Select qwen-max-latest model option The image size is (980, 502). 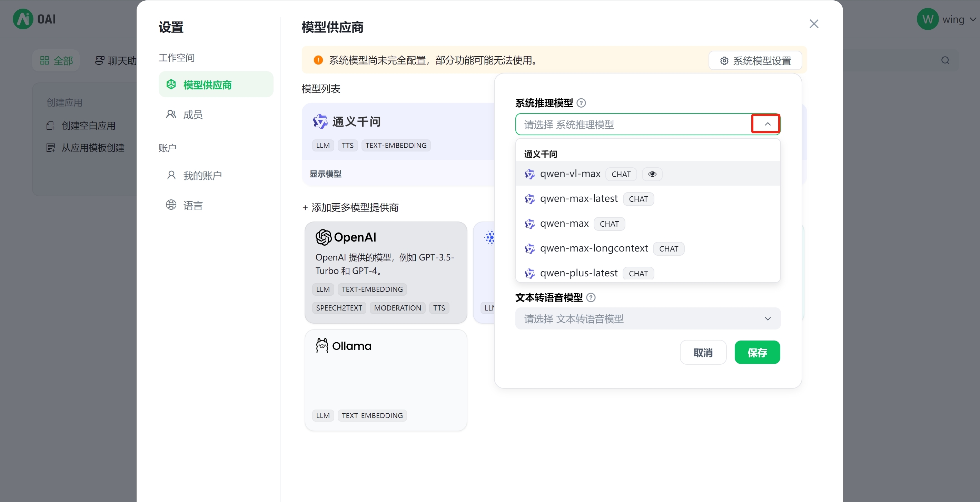[x=648, y=199]
